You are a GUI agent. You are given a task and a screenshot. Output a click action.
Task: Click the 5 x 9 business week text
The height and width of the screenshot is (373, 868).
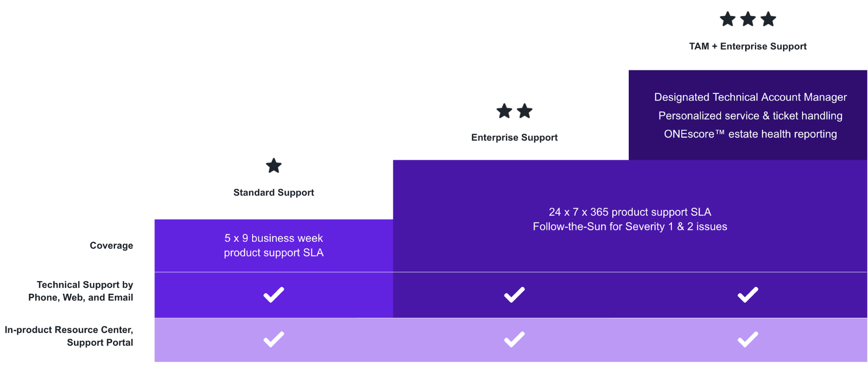(x=274, y=238)
